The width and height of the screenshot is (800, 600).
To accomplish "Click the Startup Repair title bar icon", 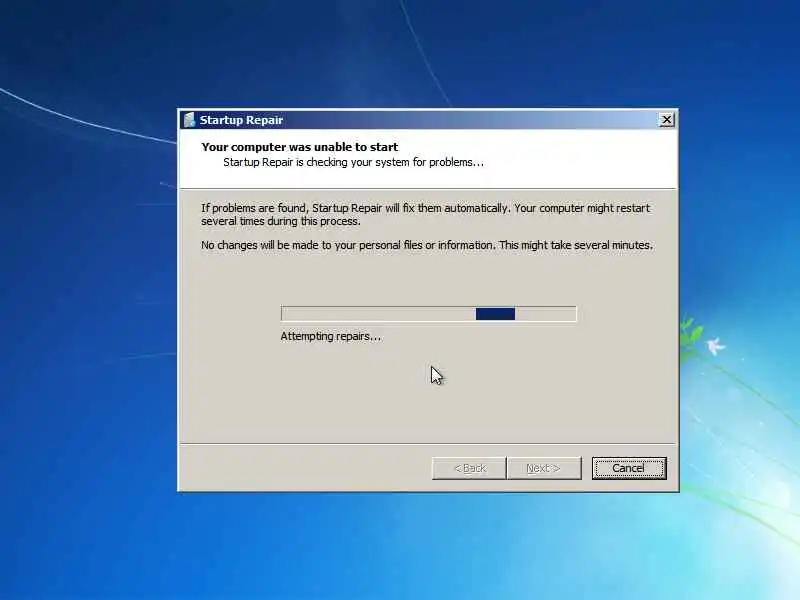I will [x=189, y=120].
